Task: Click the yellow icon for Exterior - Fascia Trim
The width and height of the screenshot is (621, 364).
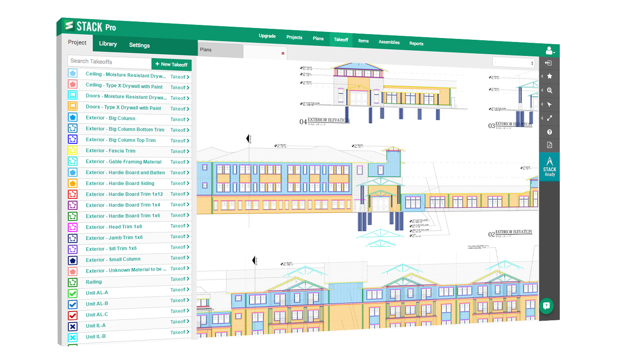Action: [x=73, y=150]
